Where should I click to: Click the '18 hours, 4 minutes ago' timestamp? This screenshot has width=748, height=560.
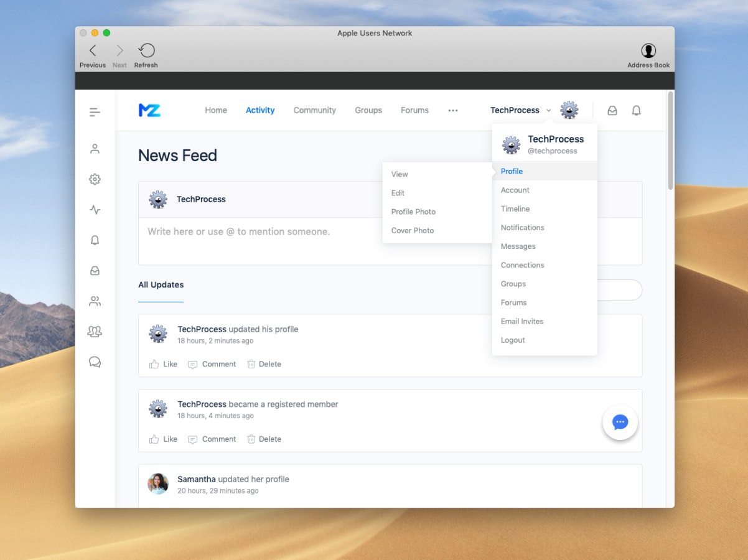(x=215, y=416)
